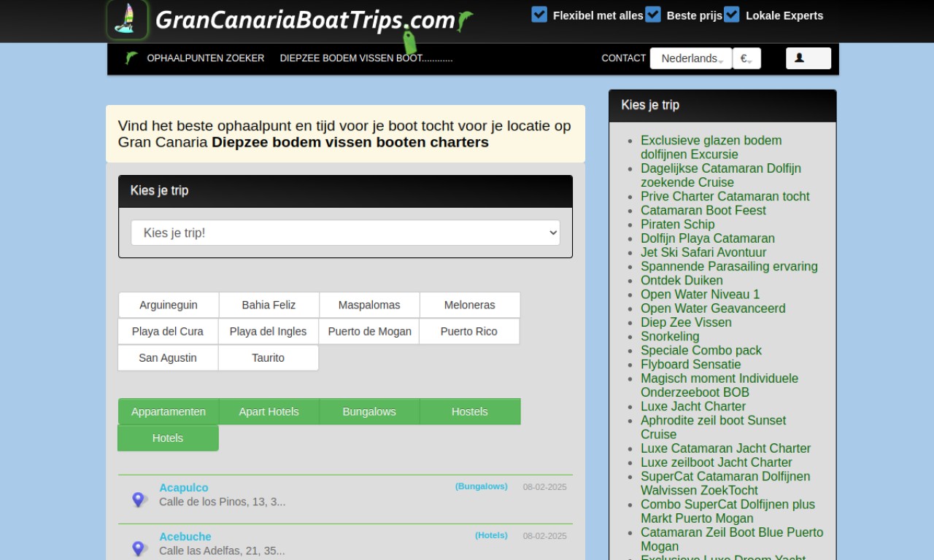The height and width of the screenshot is (560, 934).
Task: Open Prive Charter Catamaran tocht link
Action: (725, 196)
